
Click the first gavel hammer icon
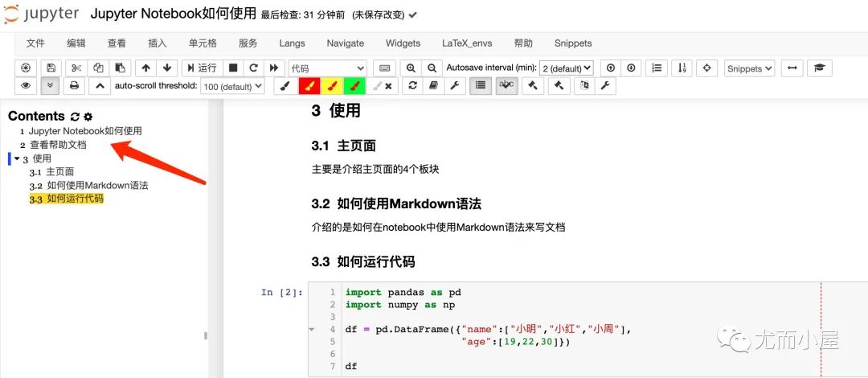pos(533,86)
